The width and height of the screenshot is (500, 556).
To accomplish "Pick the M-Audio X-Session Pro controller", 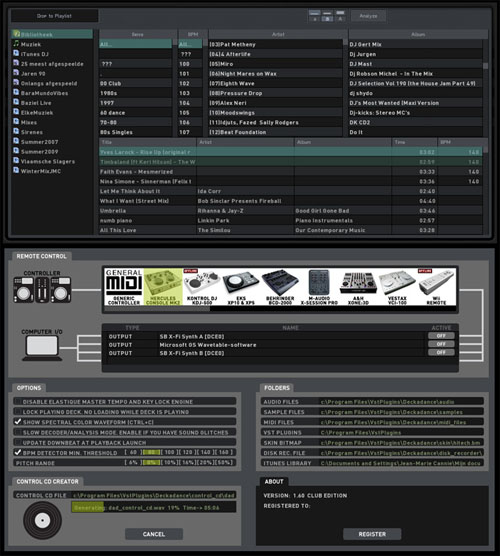I will click(x=319, y=287).
